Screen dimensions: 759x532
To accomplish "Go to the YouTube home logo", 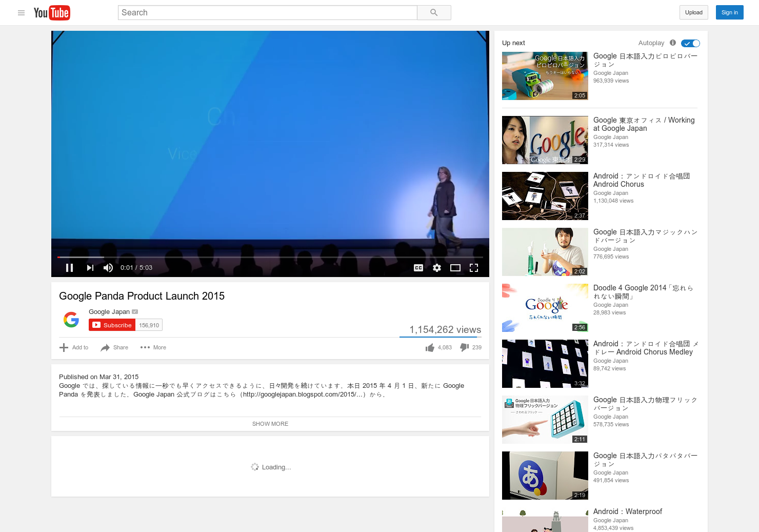I will tap(52, 13).
